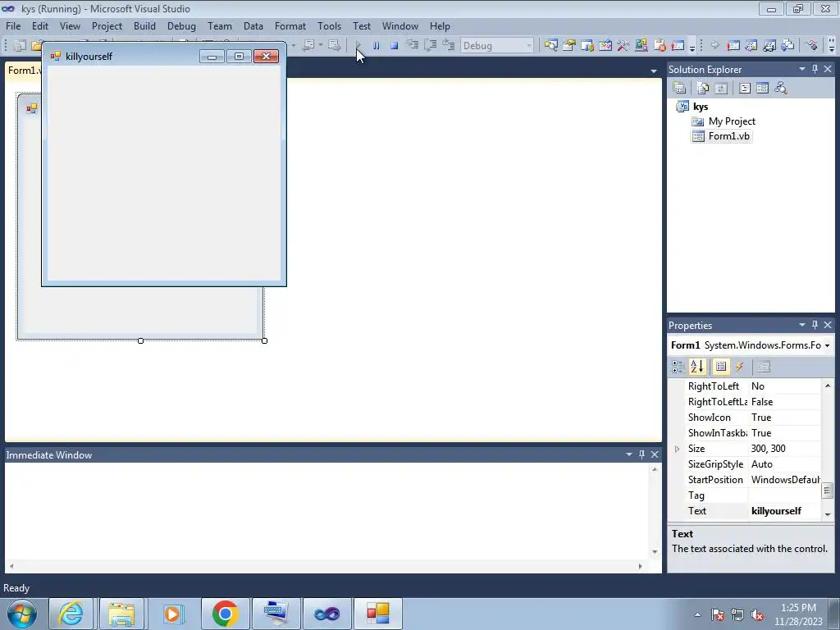Open Immediate Window position dropdown arrow

629,454
